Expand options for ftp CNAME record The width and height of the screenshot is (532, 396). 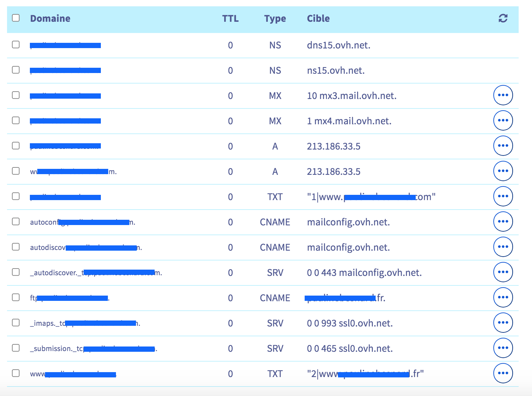(x=503, y=297)
